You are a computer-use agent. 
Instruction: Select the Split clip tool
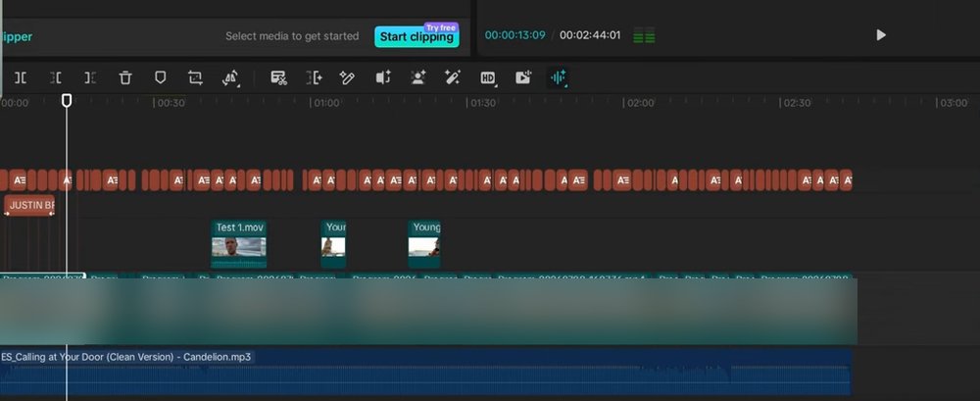point(21,77)
